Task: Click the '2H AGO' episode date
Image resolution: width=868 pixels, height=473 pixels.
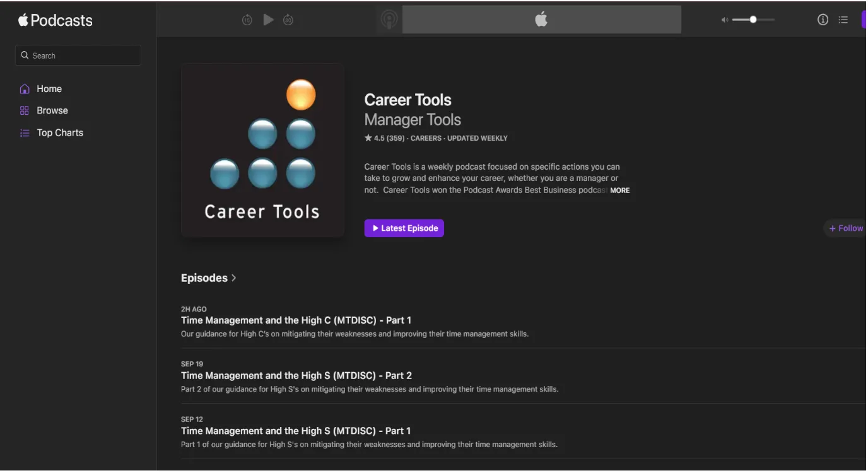Action: [x=194, y=310]
